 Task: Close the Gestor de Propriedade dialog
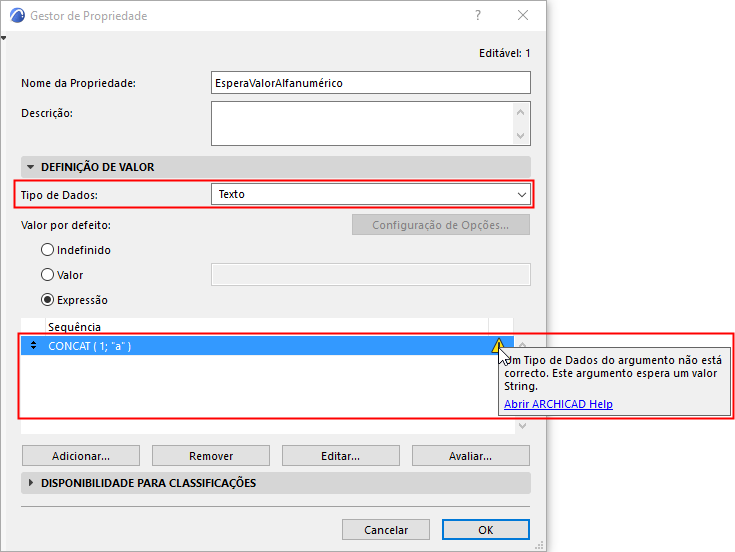[x=523, y=15]
